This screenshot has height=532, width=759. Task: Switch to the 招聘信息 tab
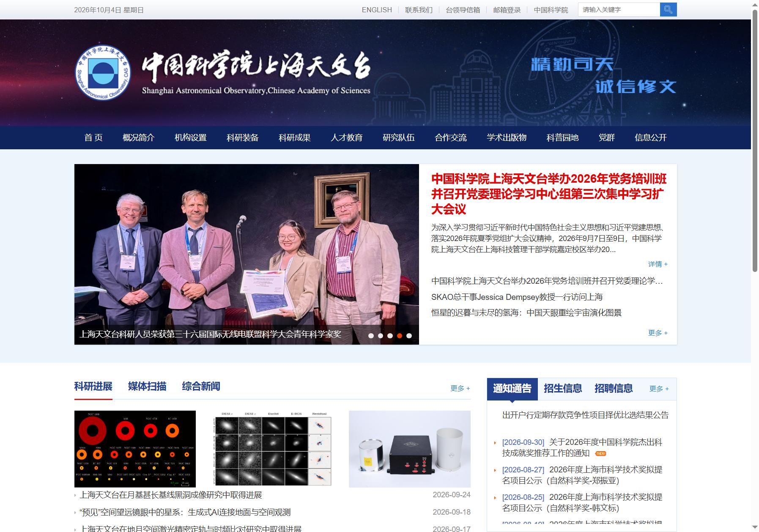[614, 388]
